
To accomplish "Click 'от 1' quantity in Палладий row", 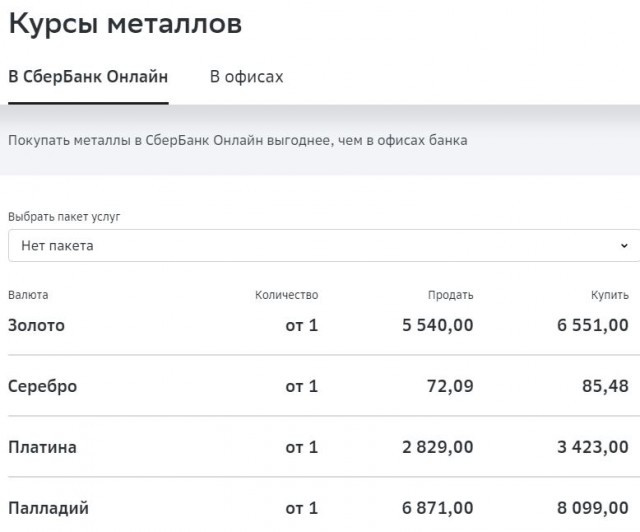I will 302,508.
